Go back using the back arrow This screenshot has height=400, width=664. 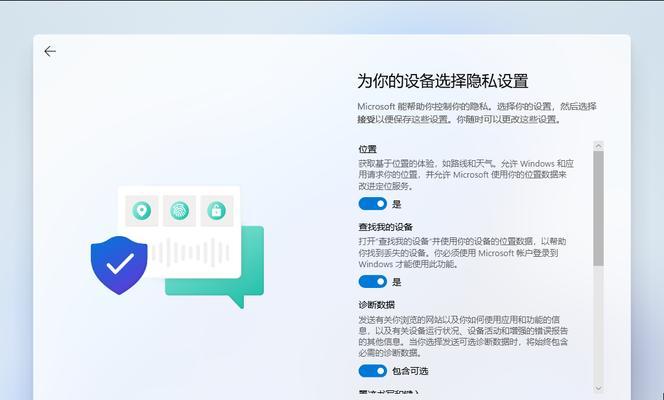[50, 51]
